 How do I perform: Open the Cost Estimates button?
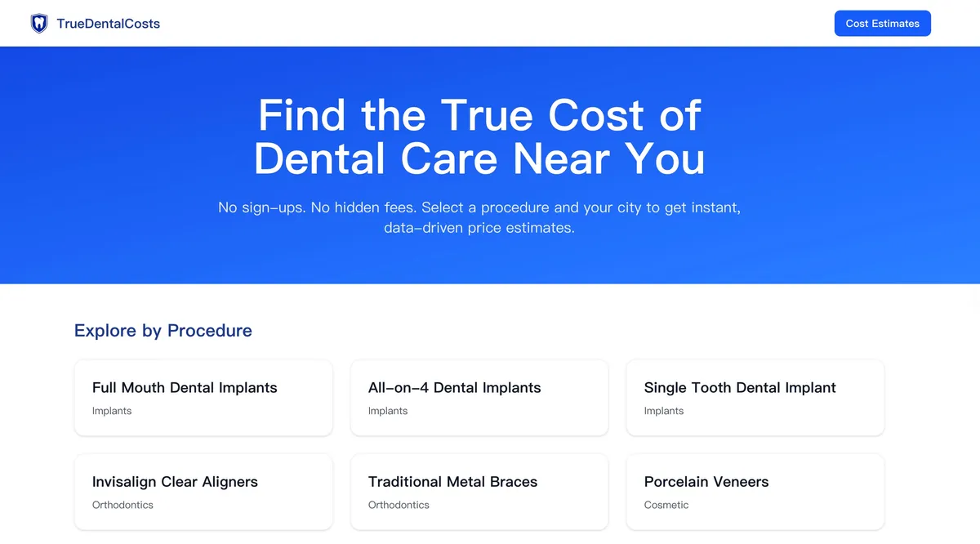click(x=882, y=24)
